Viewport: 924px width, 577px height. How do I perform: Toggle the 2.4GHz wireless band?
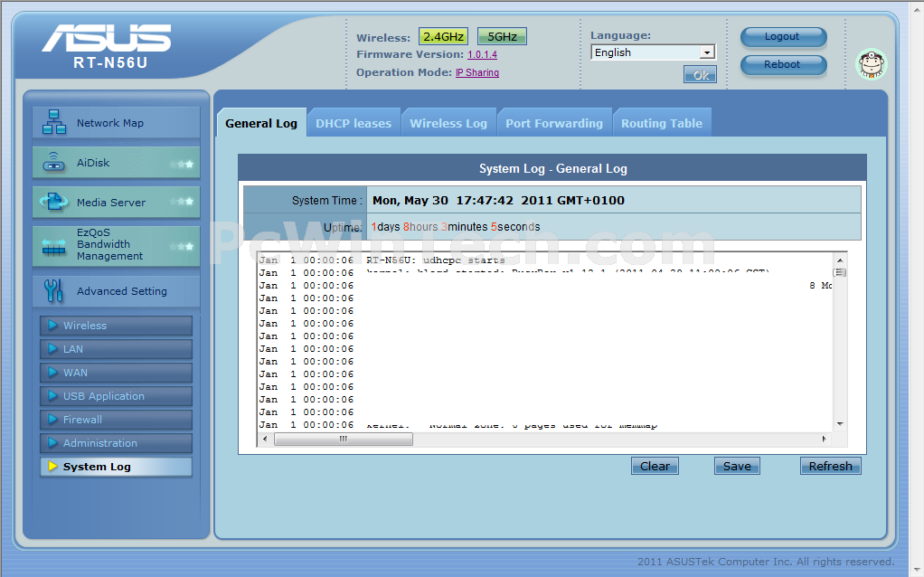pyautogui.click(x=443, y=36)
